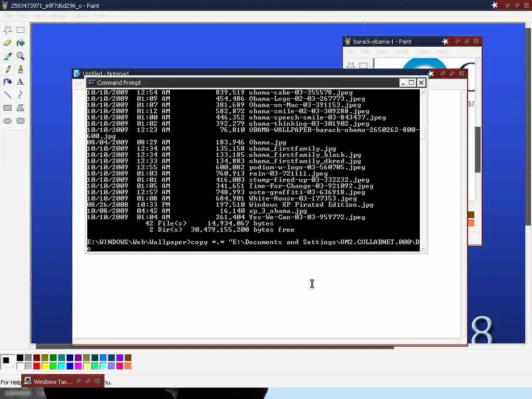Select the Curve tool
The width and height of the screenshot is (532, 399).
coord(20,95)
